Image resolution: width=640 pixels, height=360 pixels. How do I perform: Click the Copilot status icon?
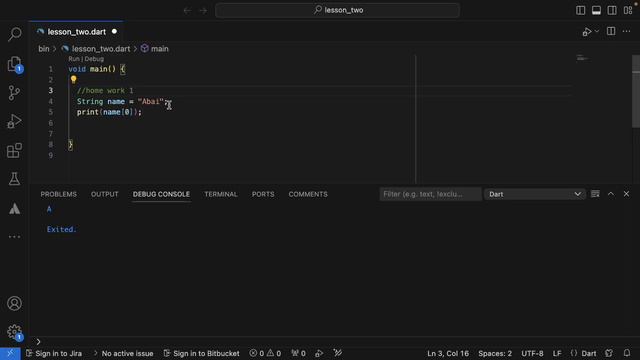click(609, 353)
